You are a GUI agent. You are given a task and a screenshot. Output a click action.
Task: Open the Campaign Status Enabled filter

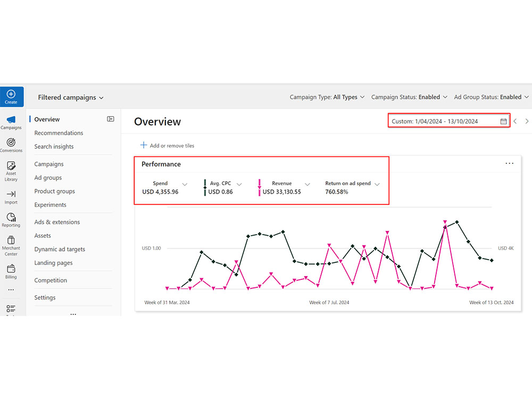[409, 97]
